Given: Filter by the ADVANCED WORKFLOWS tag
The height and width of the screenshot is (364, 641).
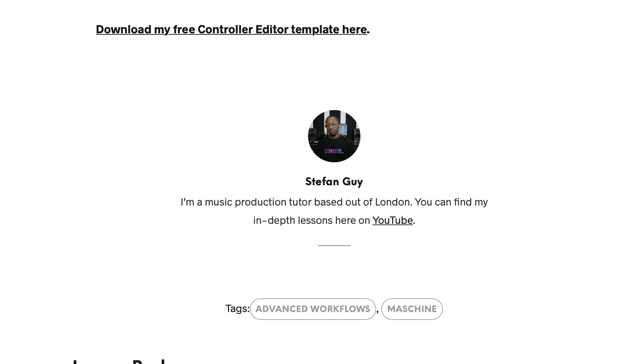Looking at the screenshot, I should 313,309.
